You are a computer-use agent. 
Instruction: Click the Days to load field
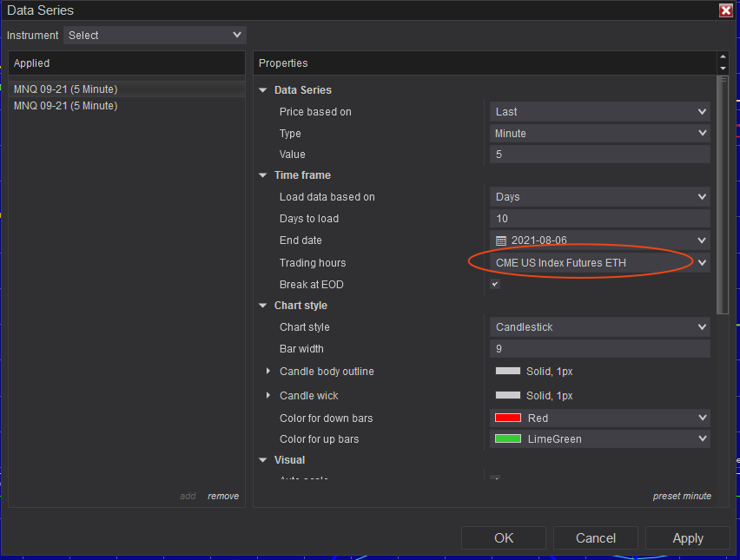(x=600, y=219)
